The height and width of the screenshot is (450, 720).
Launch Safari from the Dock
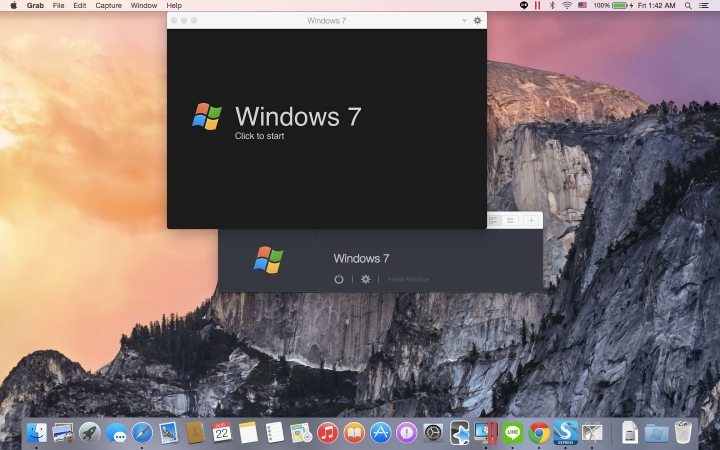tap(142, 433)
